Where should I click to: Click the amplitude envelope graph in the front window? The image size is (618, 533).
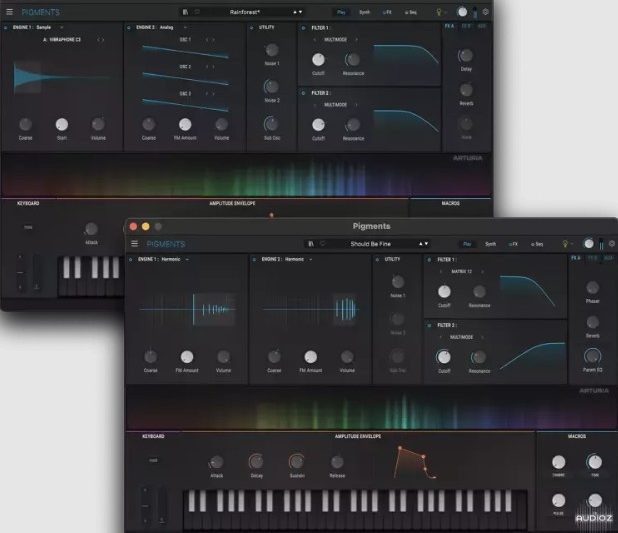tap(415, 462)
